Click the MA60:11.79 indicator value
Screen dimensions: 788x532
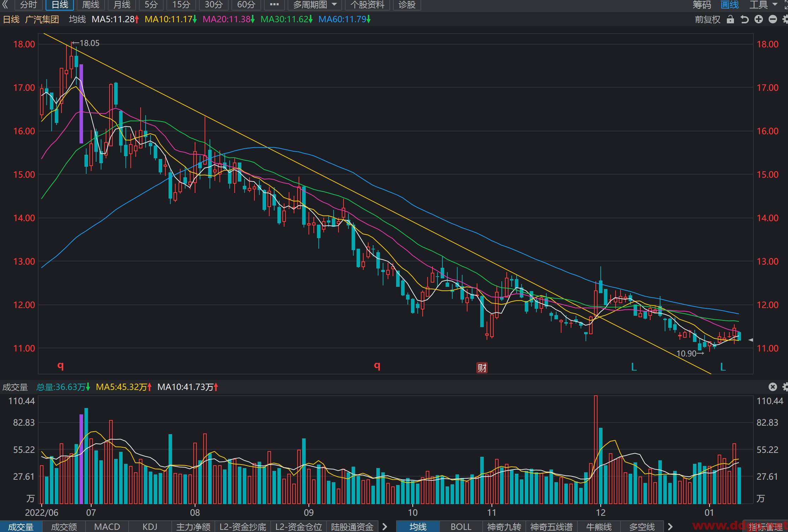345,19
